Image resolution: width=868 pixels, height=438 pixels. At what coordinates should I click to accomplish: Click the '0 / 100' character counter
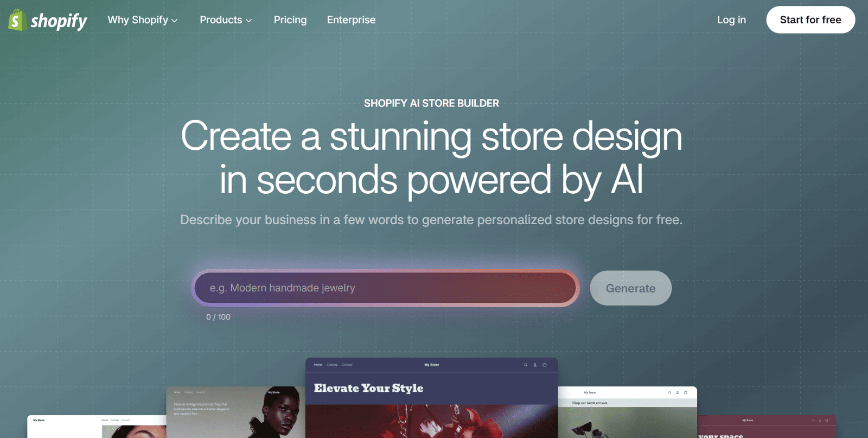coord(218,317)
